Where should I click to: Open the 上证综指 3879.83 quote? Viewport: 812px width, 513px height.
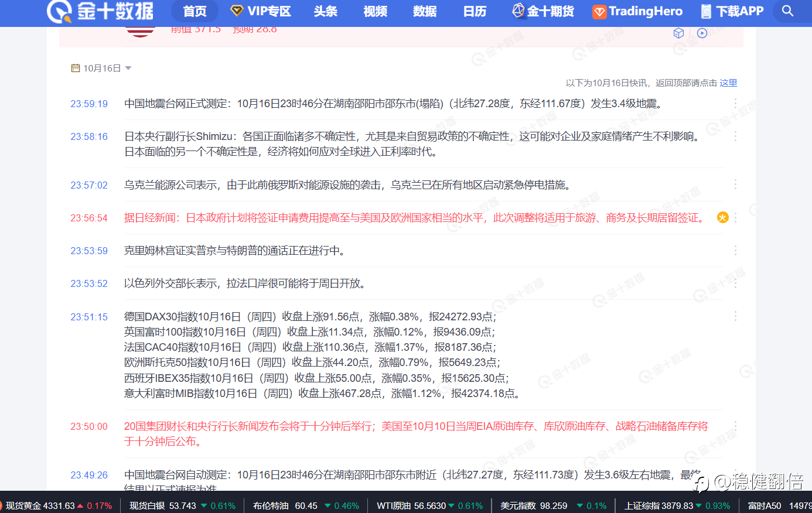677,505
